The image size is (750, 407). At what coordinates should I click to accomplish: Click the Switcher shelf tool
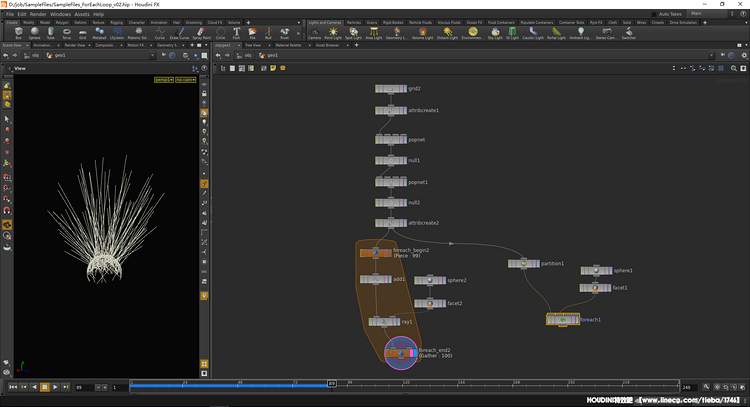click(x=629, y=33)
